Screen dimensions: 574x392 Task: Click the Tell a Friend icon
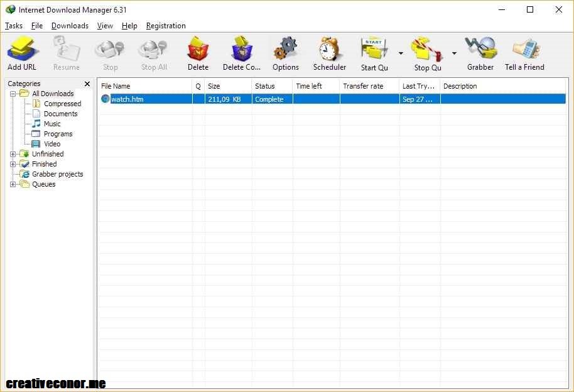[x=526, y=48]
